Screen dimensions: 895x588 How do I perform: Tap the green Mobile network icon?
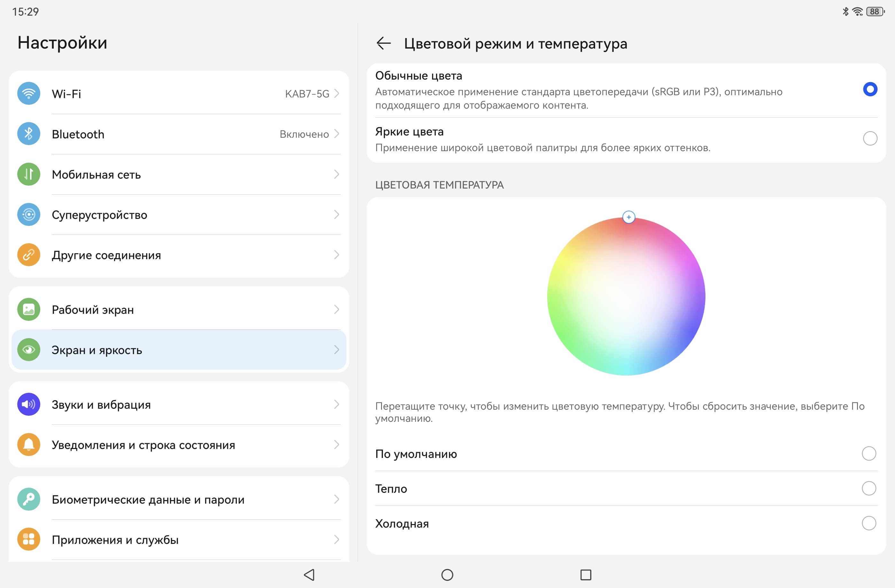pyautogui.click(x=28, y=174)
